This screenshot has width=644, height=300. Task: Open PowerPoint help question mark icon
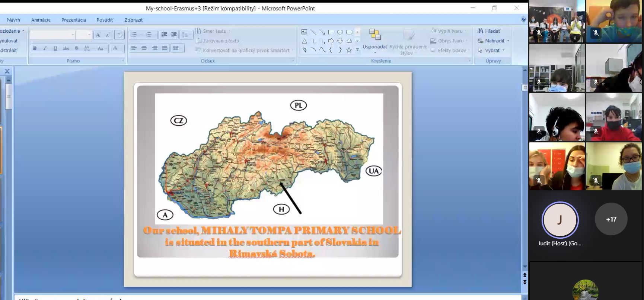[x=523, y=19]
